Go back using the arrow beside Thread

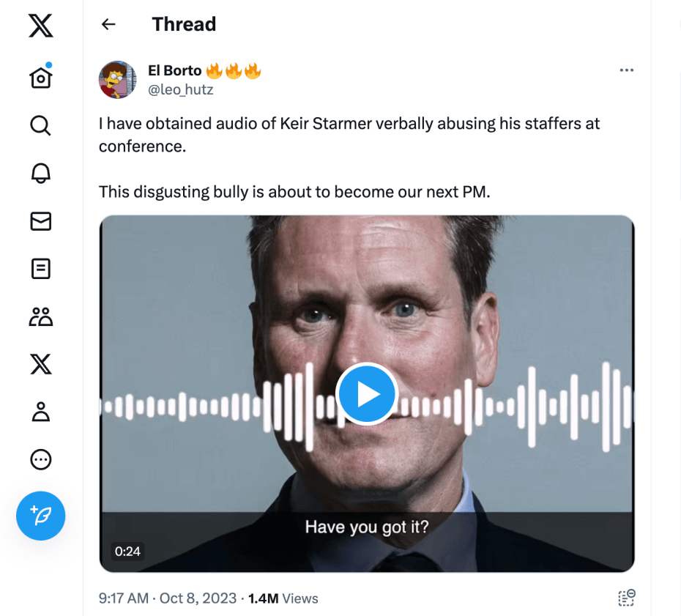click(108, 24)
